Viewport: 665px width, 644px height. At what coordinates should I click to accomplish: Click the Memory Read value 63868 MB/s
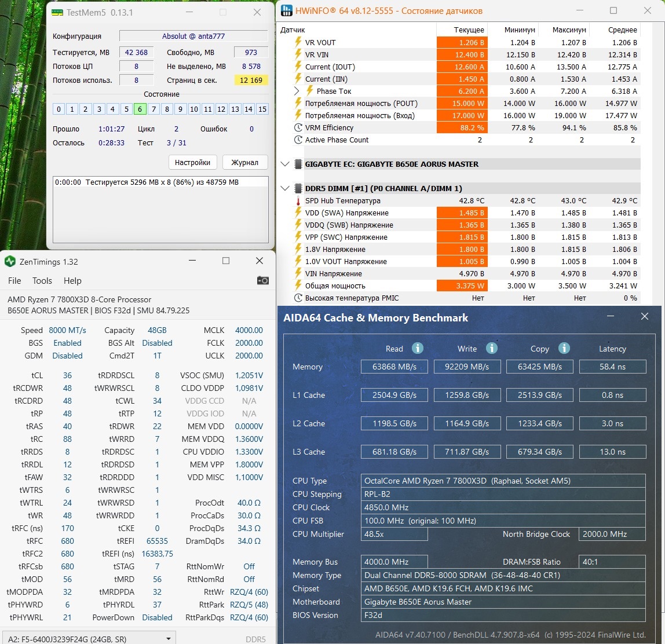click(394, 367)
